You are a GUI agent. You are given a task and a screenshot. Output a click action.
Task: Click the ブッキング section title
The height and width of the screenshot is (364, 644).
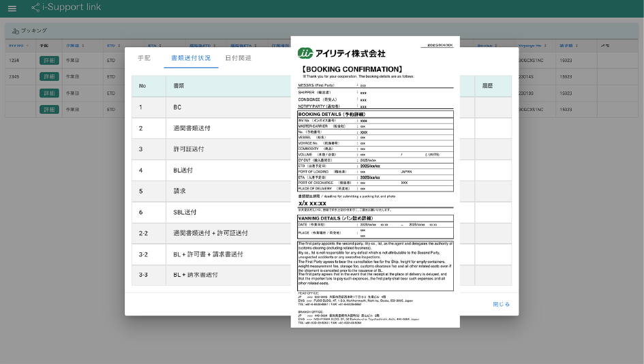tap(34, 31)
